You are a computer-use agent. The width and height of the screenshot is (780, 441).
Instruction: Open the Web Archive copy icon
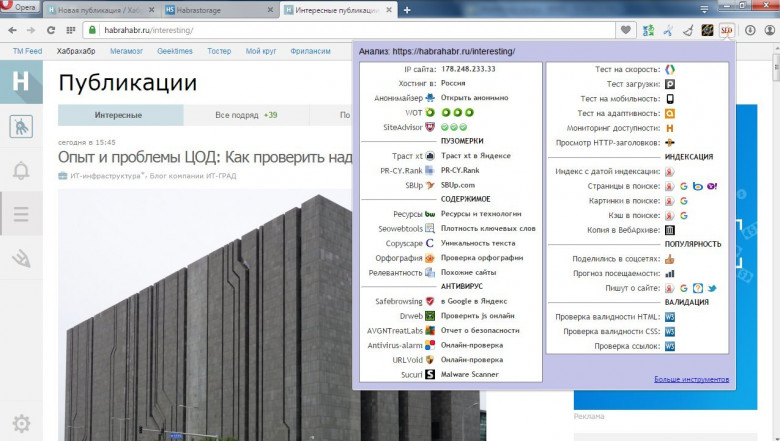671,230
